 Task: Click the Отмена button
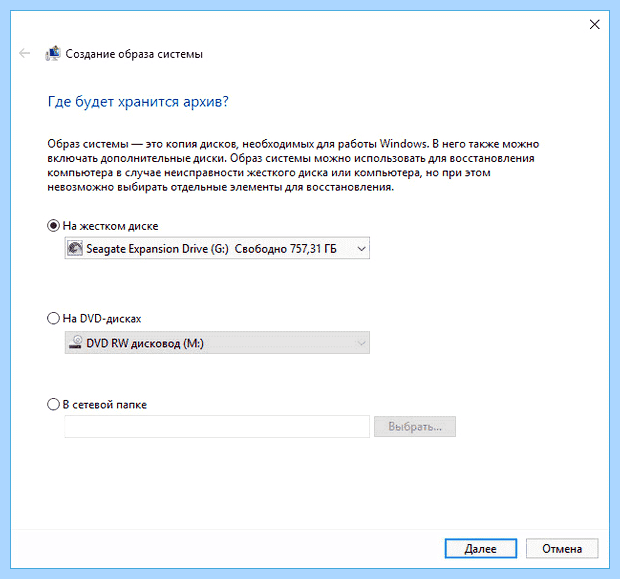click(562, 549)
